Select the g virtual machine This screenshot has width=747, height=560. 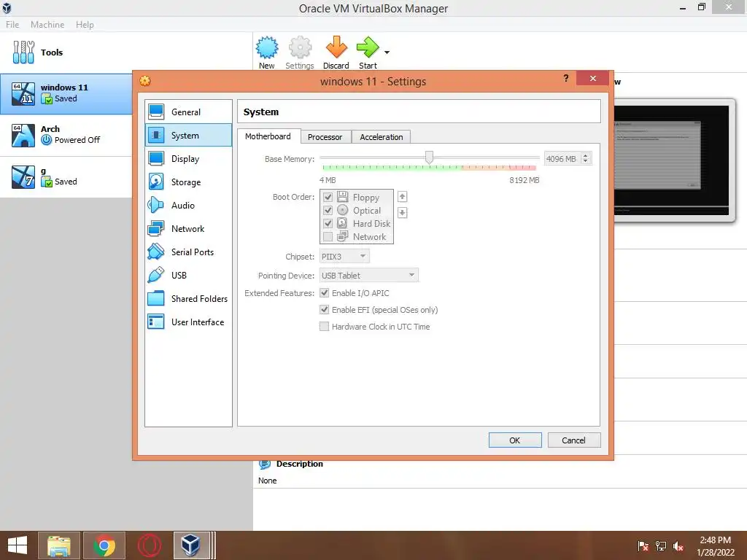point(66,176)
